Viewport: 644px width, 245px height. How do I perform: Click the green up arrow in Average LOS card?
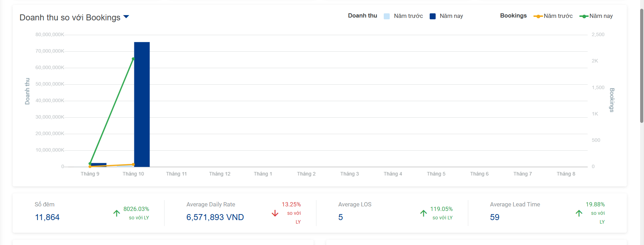coord(423,213)
